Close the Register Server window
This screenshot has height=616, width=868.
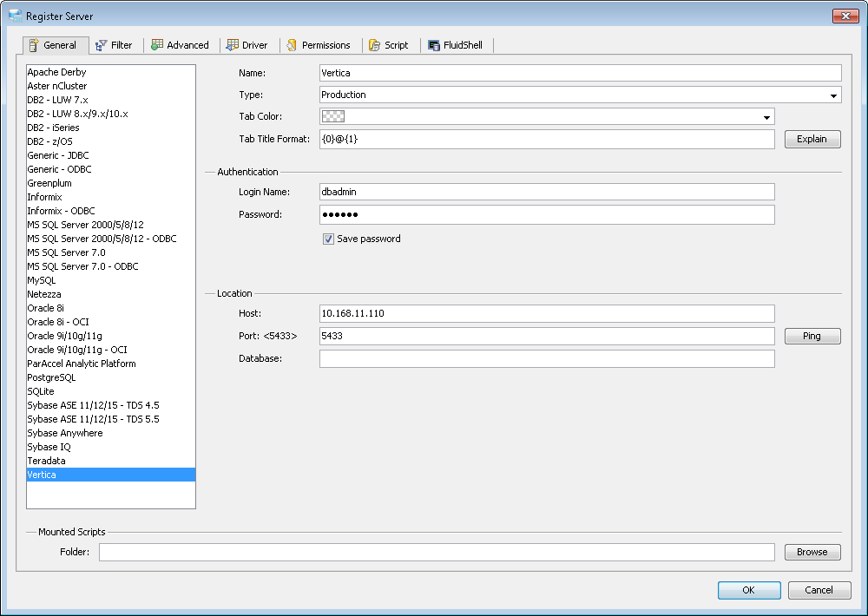[845, 16]
